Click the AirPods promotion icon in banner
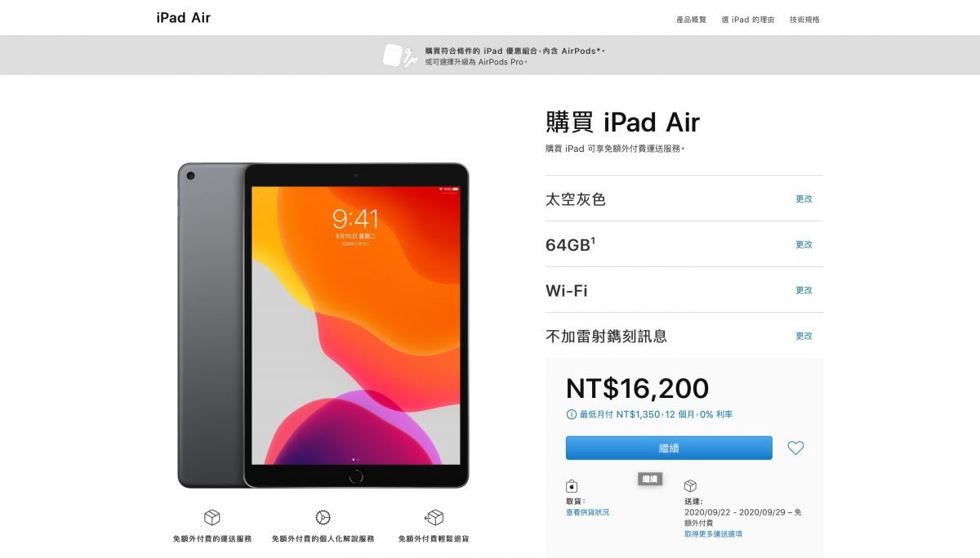The height and width of the screenshot is (558, 980). point(400,56)
